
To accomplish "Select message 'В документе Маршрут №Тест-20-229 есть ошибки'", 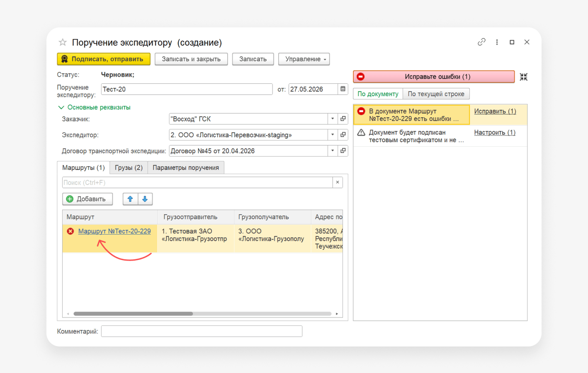I will click(x=411, y=115).
